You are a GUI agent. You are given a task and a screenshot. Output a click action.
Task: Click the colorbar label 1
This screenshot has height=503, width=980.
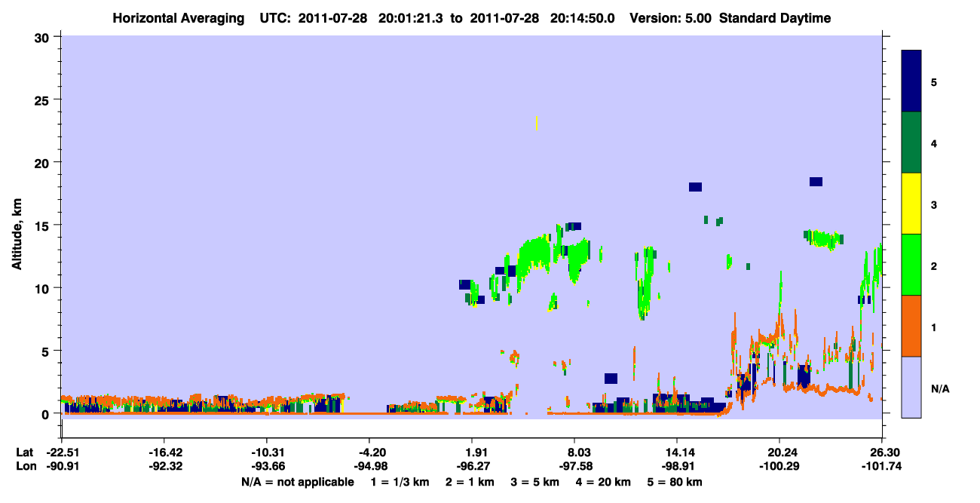click(x=934, y=327)
